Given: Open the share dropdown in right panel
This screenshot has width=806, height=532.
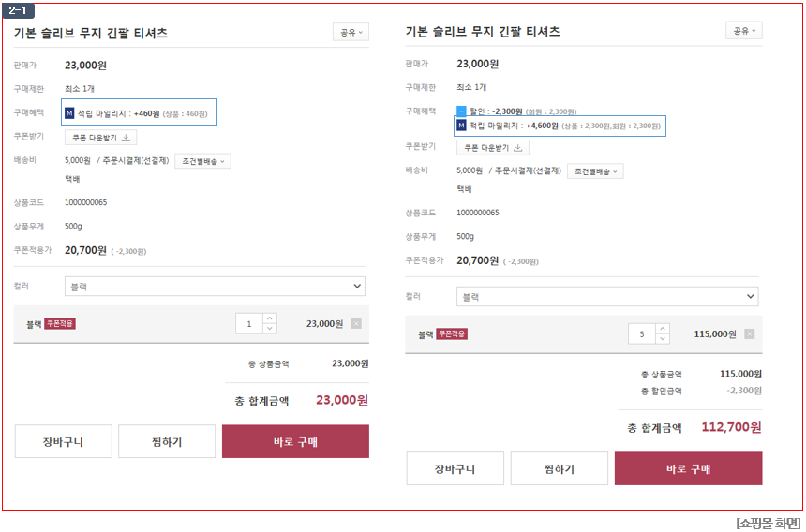Looking at the screenshot, I should tap(744, 31).
